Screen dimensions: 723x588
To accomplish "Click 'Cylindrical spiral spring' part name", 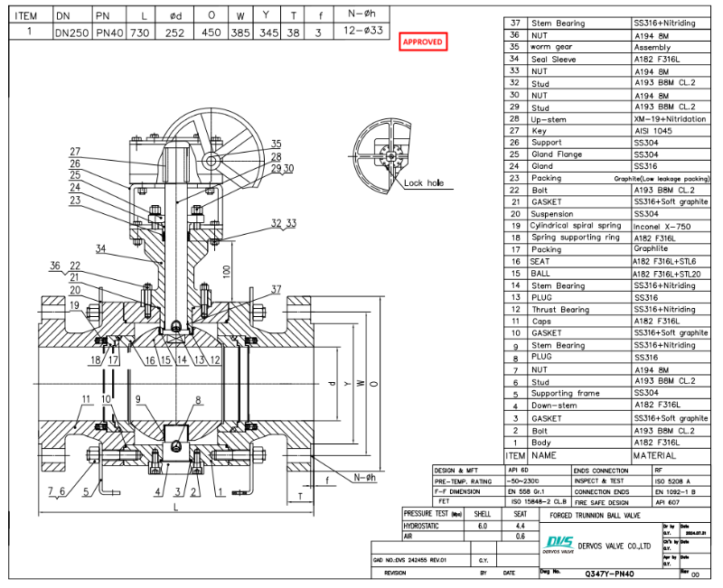I will [x=576, y=225].
